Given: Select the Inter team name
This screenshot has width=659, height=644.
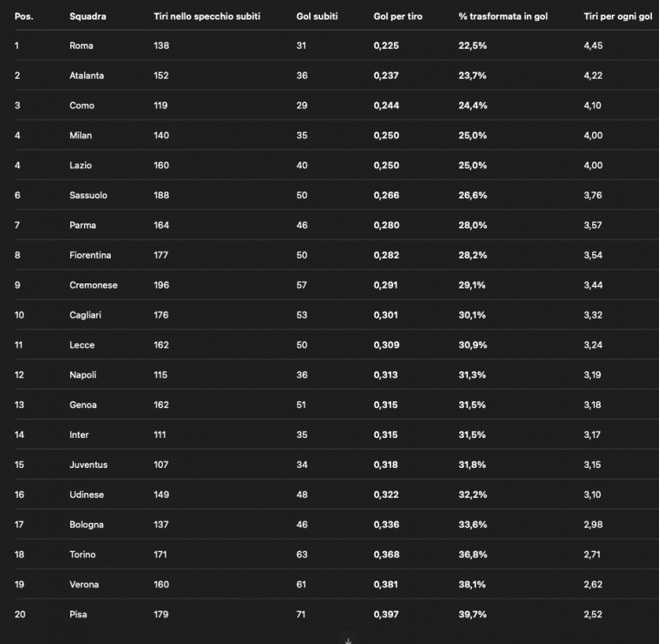Looking at the screenshot, I should (79, 434).
